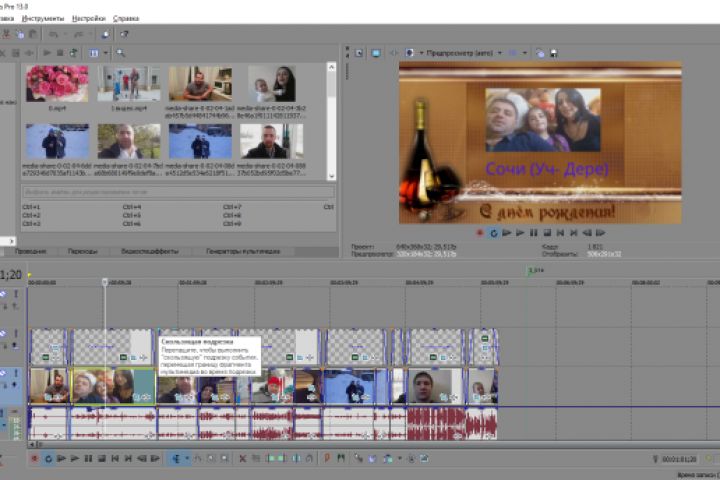The image size is (720, 480).
Task: Open the undo history dropdown arrow
Action: (x=65, y=34)
